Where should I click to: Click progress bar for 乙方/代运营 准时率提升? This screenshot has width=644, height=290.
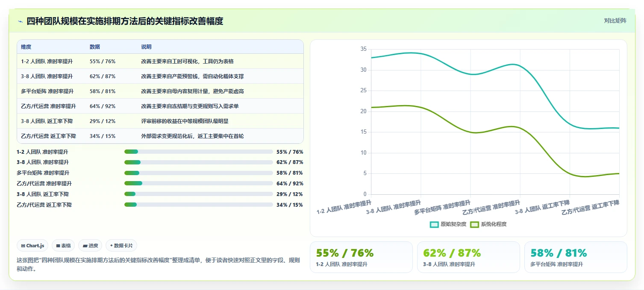pyautogui.click(x=198, y=183)
